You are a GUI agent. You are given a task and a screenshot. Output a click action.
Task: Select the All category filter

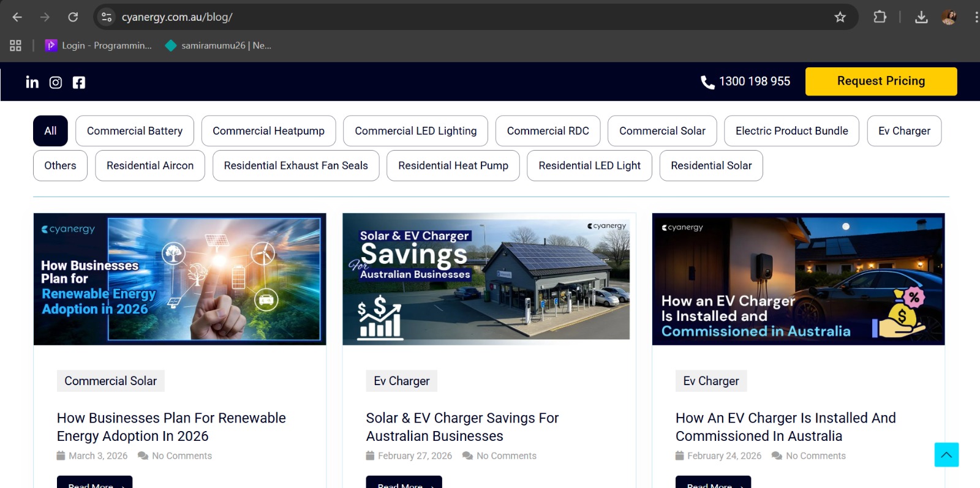pos(50,131)
